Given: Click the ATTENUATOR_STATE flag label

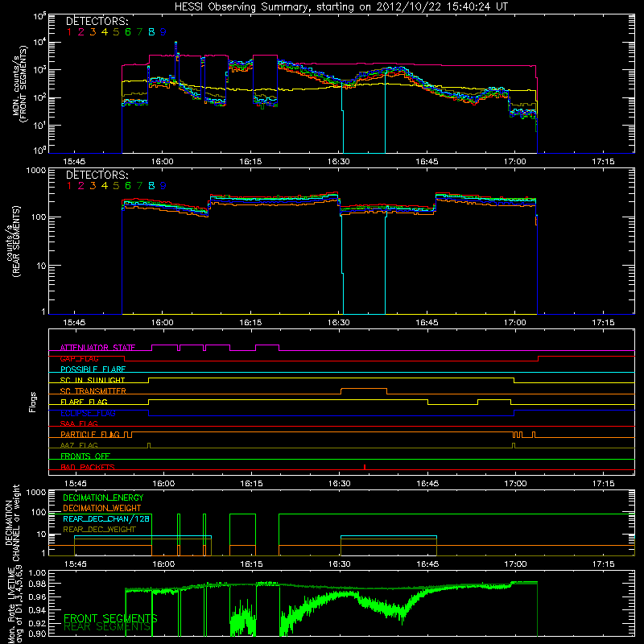Looking at the screenshot, I should [x=97, y=348].
